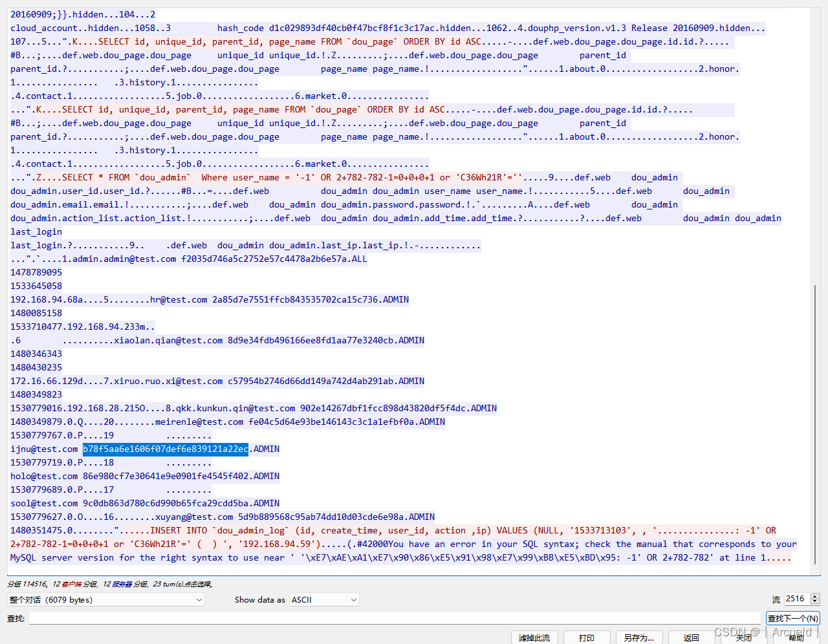Click the email ijnu@test.com
This screenshot has width=828, height=644.
[x=44, y=449]
